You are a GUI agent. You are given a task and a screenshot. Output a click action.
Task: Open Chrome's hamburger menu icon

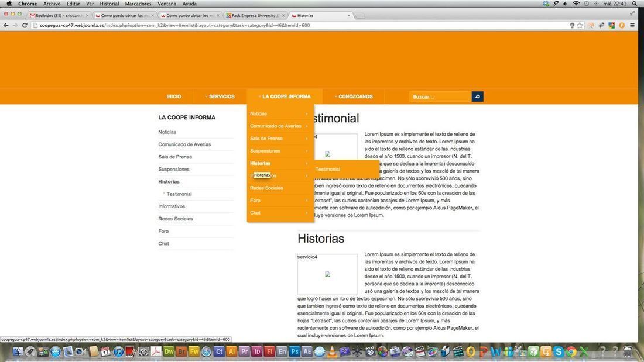click(x=632, y=26)
